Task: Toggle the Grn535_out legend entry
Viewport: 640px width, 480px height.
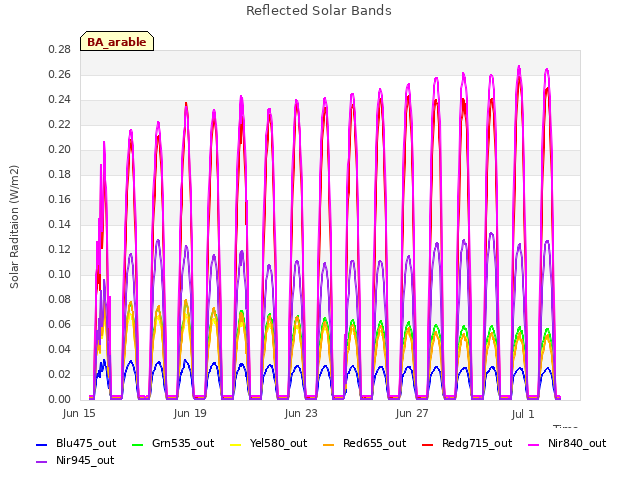Action: pyautogui.click(x=173, y=443)
